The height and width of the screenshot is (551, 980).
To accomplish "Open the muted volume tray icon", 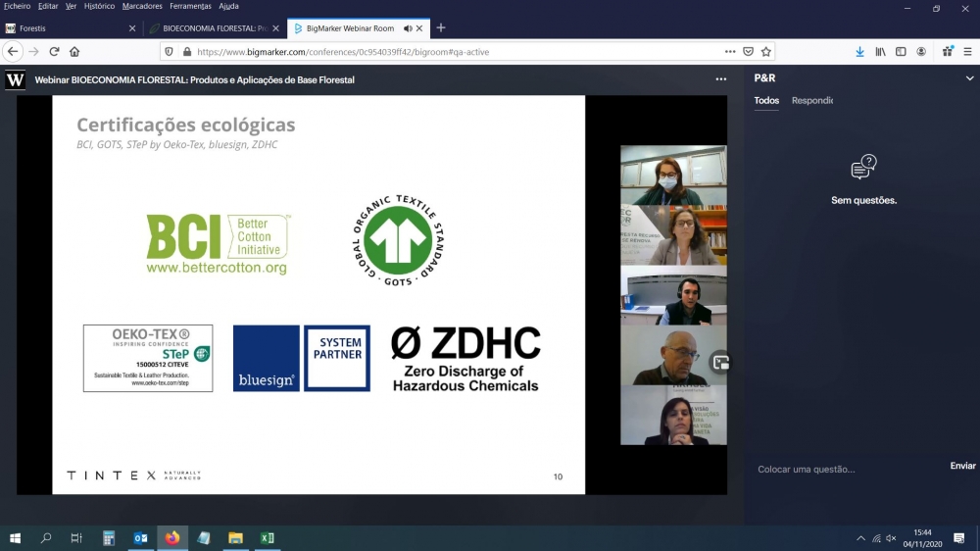I will click(891, 538).
